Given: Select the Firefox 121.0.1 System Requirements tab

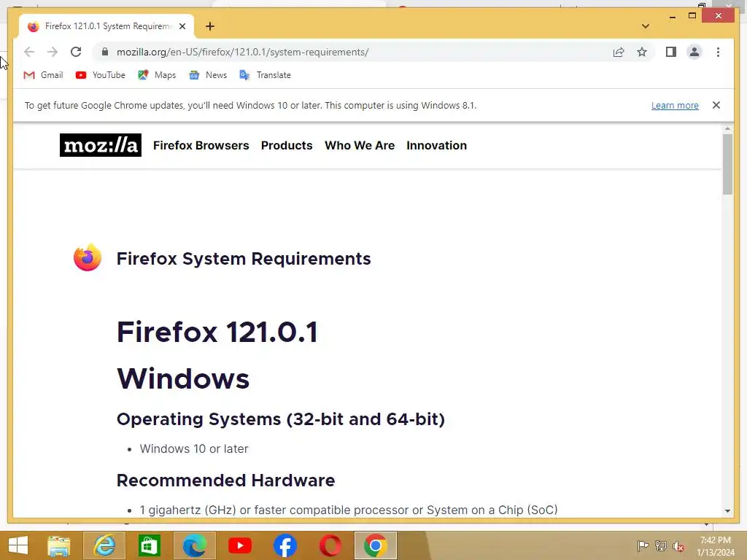Looking at the screenshot, I should pyautogui.click(x=107, y=26).
